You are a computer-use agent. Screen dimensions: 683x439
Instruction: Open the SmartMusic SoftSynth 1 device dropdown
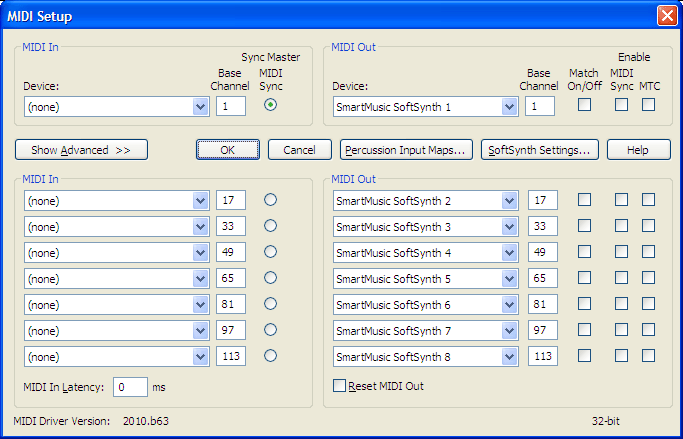(x=426, y=107)
